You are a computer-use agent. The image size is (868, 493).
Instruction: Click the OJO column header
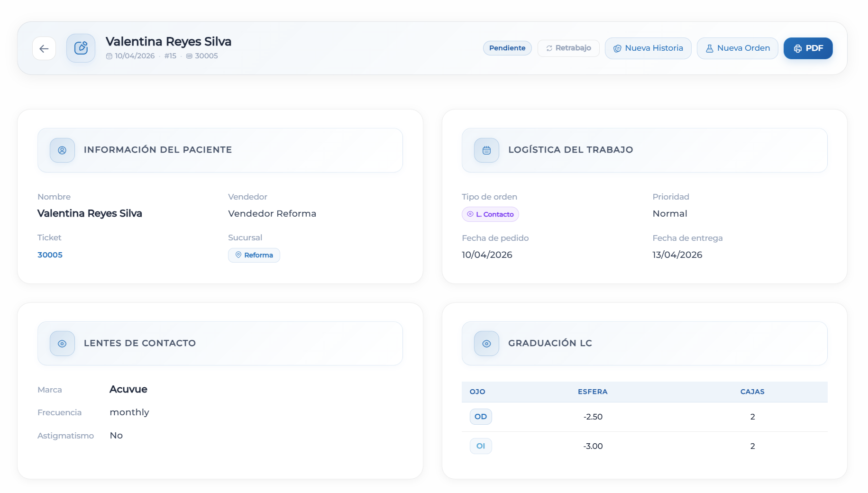tap(477, 392)
